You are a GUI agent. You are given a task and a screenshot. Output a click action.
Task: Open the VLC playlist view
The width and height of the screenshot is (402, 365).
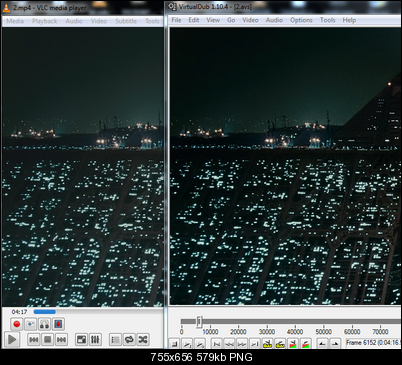[x=115, y=340]
